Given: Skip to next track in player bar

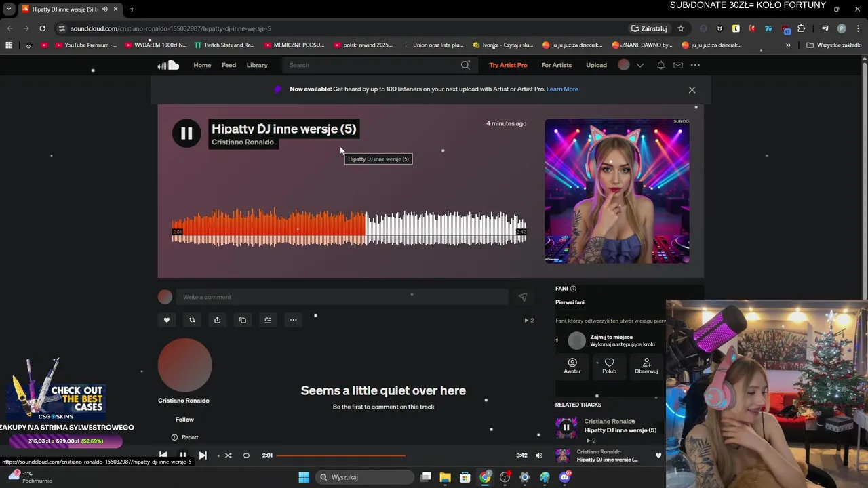Looking at the screenshot, I should pyautogui.click(x=203, y=455).
